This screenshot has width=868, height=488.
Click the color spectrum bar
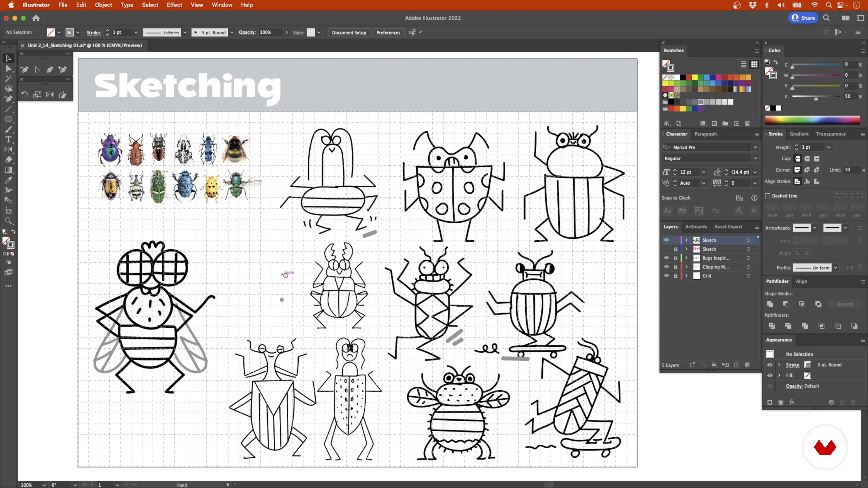coord(812,120)
